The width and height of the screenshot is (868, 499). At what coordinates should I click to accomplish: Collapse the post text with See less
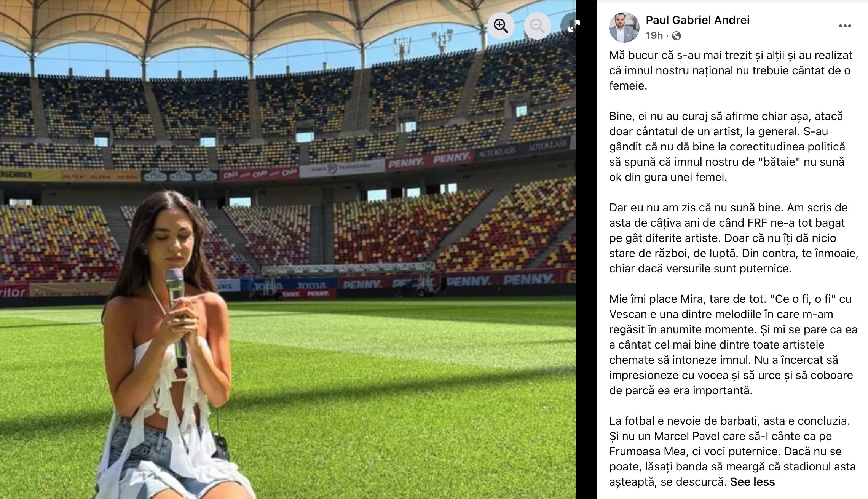752,482
